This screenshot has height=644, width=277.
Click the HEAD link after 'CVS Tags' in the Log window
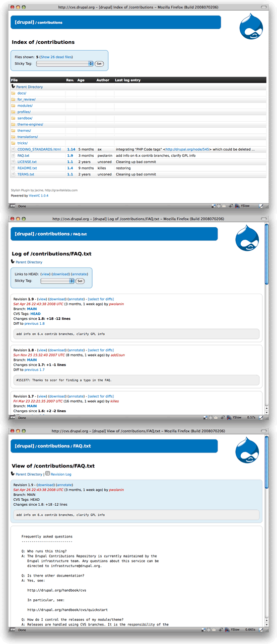pyautogui.click(x=35, y=314)
